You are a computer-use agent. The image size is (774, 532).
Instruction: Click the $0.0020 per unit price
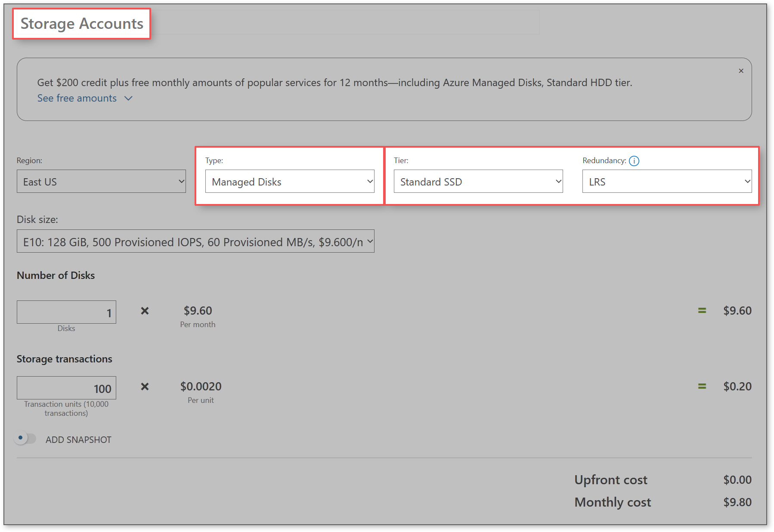tap(201, 386)
